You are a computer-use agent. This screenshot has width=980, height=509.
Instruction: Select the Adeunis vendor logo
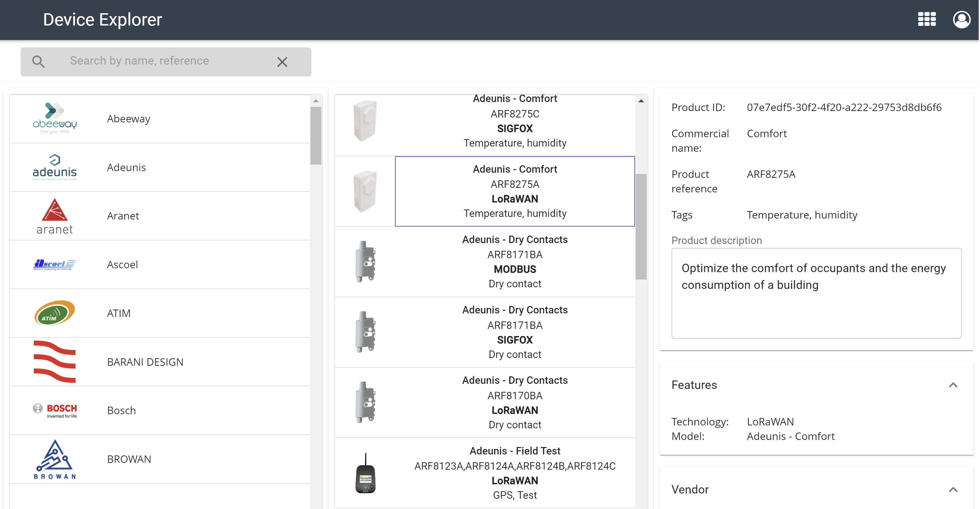(x=54, y=167)
